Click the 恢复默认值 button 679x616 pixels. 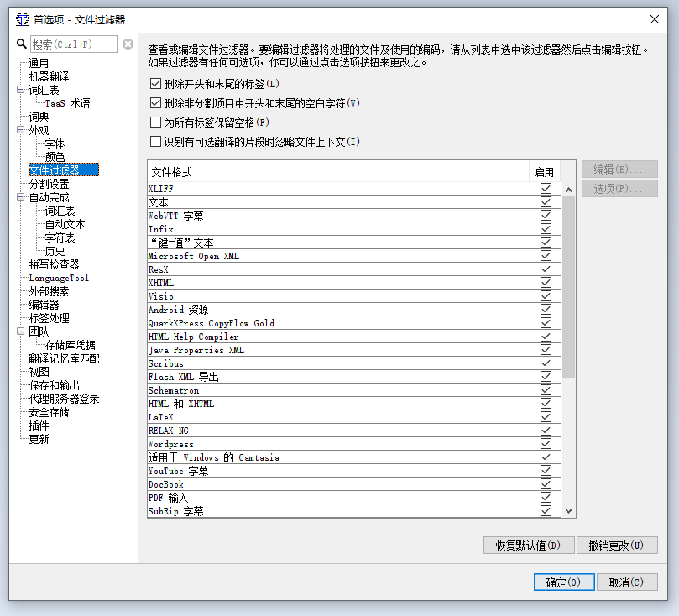528,545
